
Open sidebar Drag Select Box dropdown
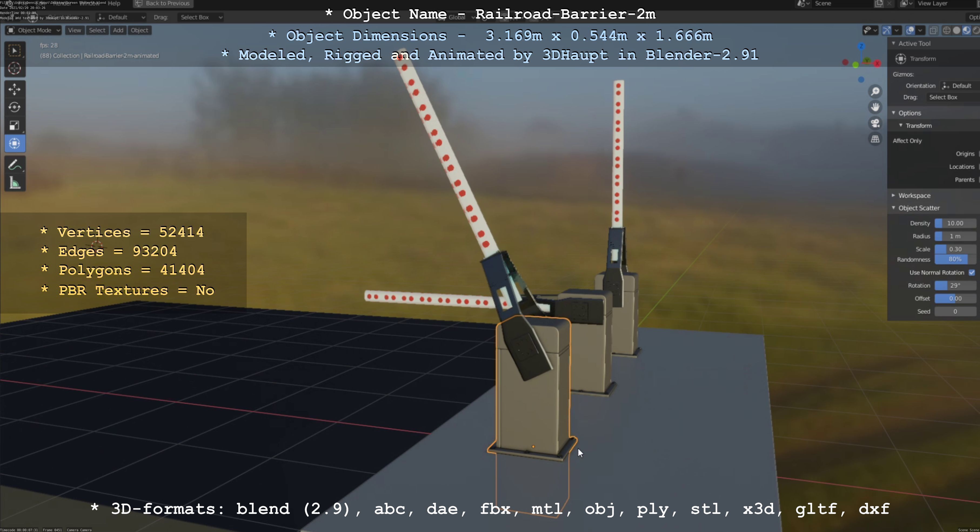pyautogui.click(x=953, y=97)
